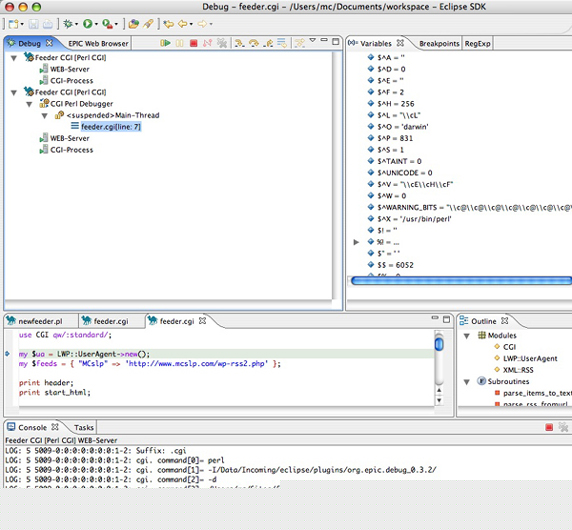Switch to the Variables tab
The image size is (572, 530).
point(376,43)
